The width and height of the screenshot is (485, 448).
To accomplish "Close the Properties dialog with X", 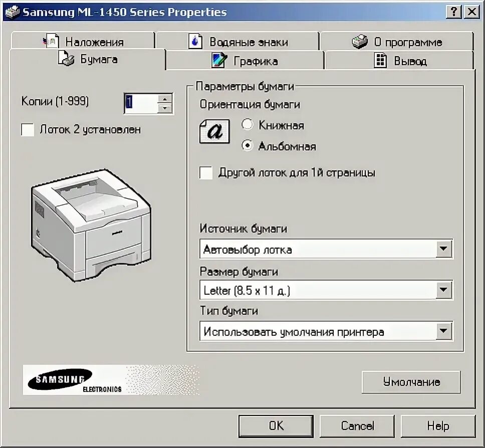I will pos(472,12).
